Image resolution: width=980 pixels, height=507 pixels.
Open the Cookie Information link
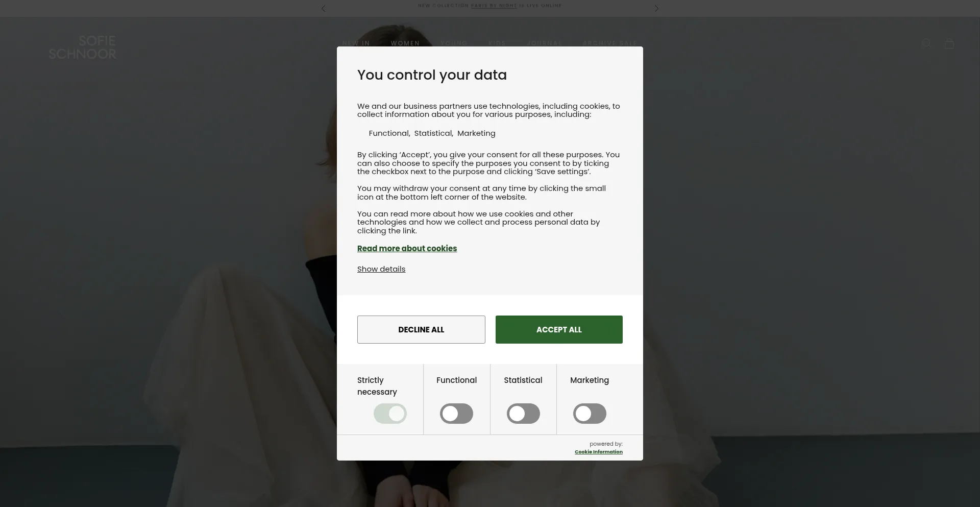pos(598,452)
